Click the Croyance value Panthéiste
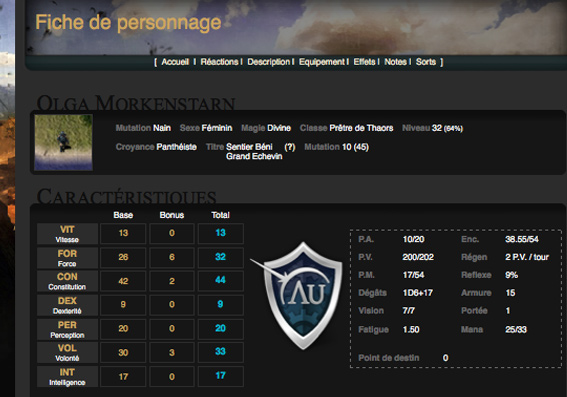Viewport: 567px width, 397px height. coord(176,147)
